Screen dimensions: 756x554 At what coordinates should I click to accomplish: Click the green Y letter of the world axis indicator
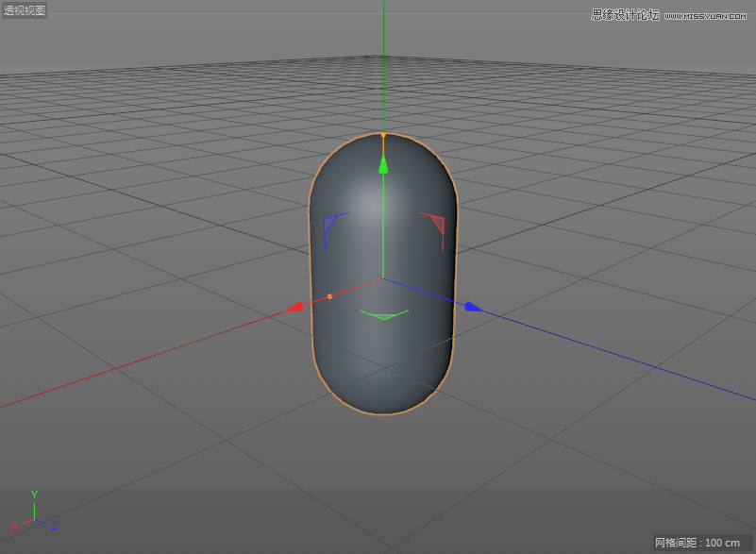tap(34, 494)
